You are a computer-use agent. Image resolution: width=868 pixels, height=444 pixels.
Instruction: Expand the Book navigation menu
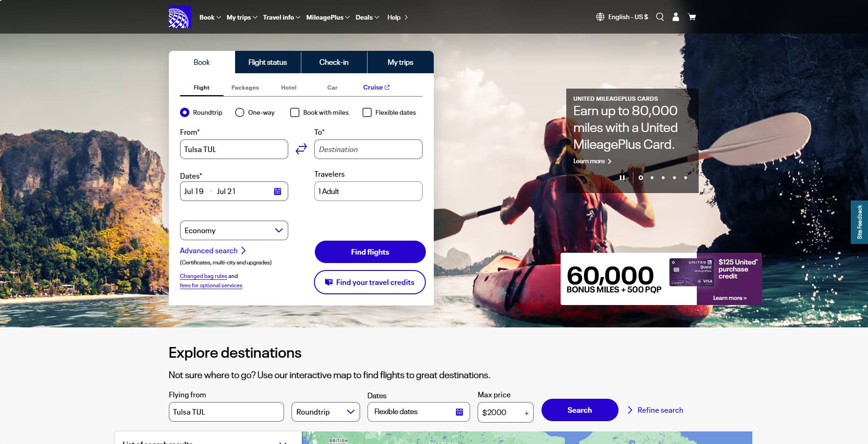click(x=210, y=17)
